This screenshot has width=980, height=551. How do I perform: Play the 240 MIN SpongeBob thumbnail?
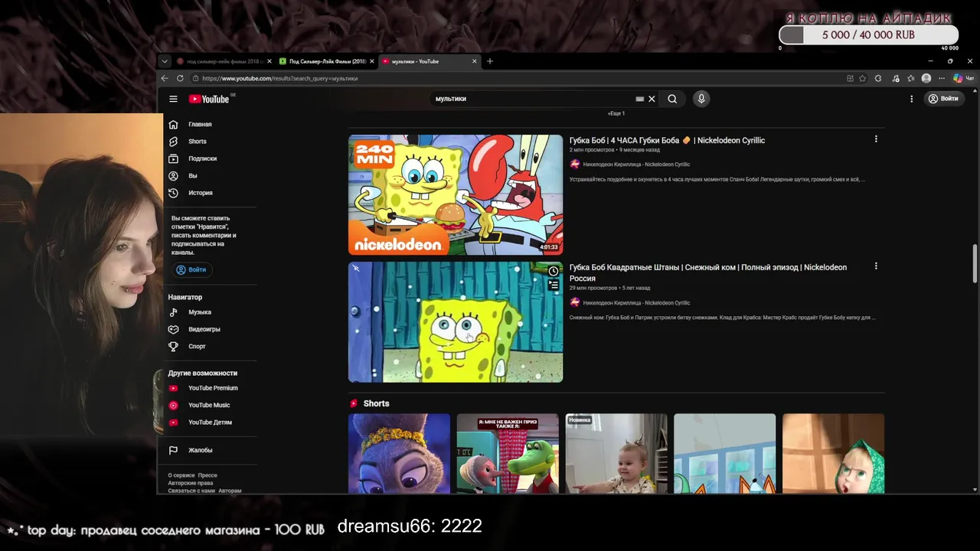456,194
